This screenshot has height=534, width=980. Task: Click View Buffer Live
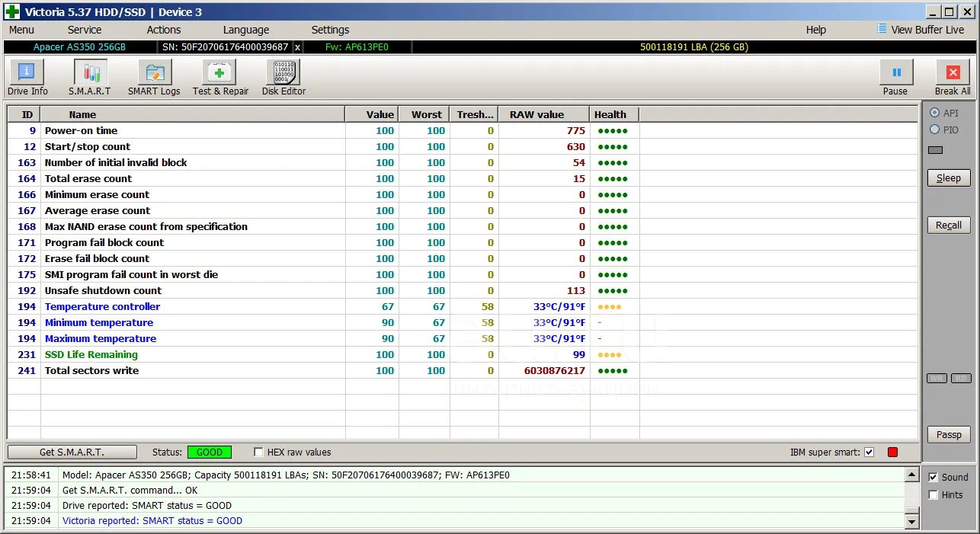[x=921, y=30]
